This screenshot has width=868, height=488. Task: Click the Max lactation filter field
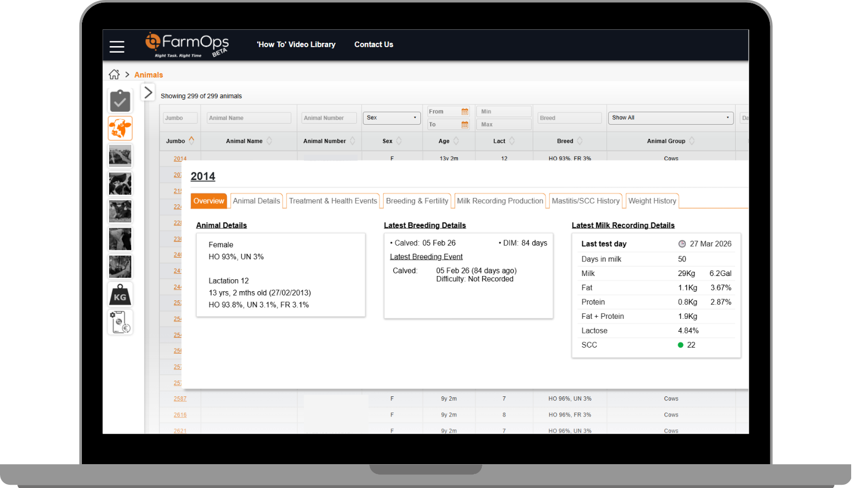[x=505, y=125]
